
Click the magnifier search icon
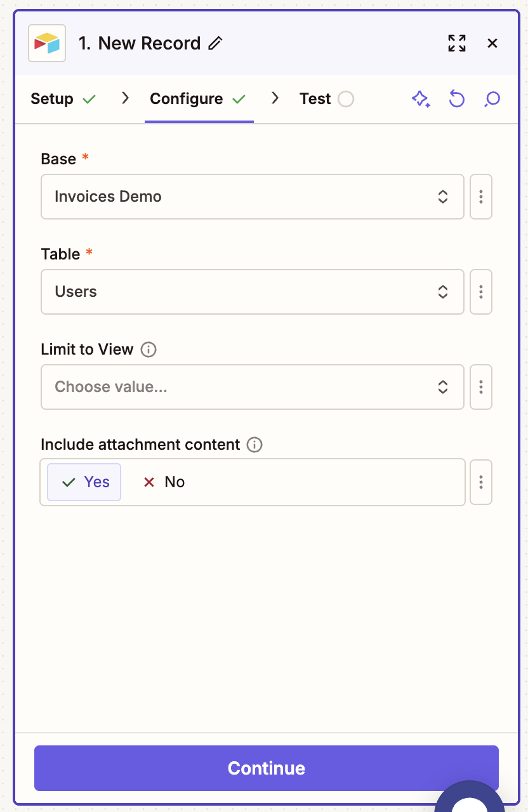492,99
